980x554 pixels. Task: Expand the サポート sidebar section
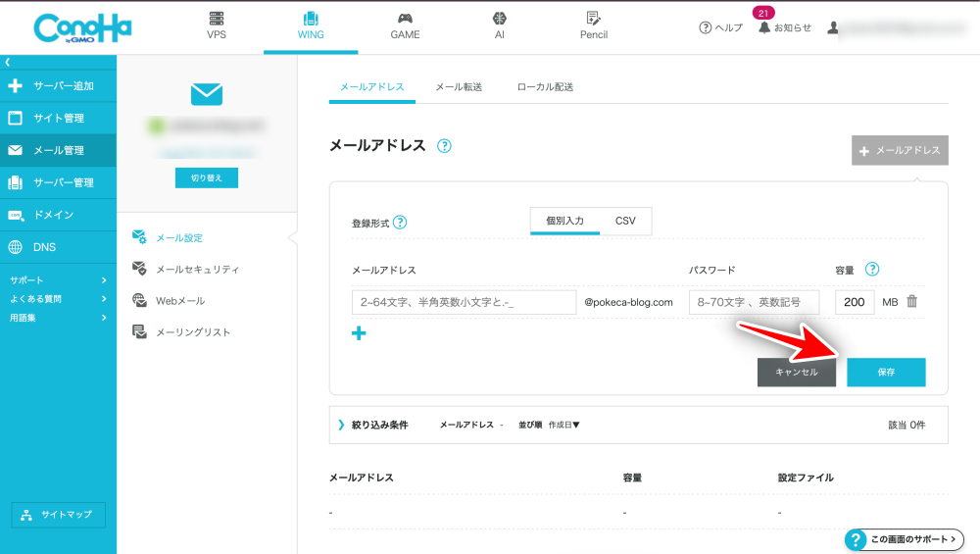57,280
